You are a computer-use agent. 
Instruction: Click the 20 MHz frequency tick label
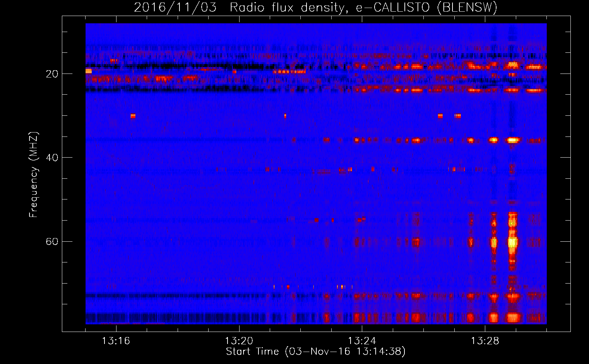point(52,74)
